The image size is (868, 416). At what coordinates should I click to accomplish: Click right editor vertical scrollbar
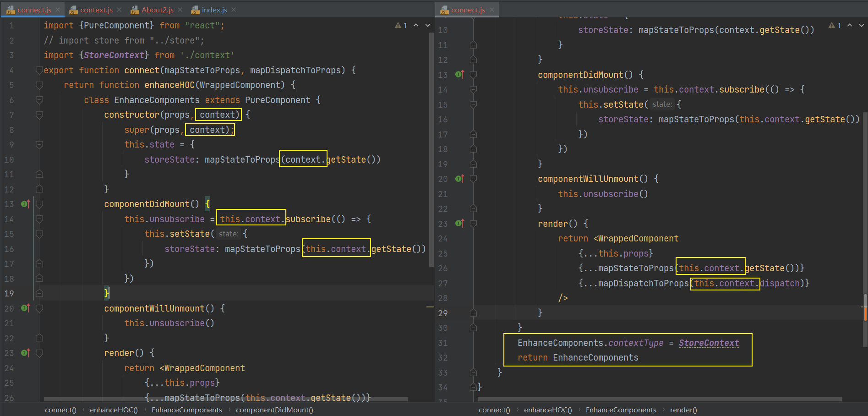click(x=865, y=229)
